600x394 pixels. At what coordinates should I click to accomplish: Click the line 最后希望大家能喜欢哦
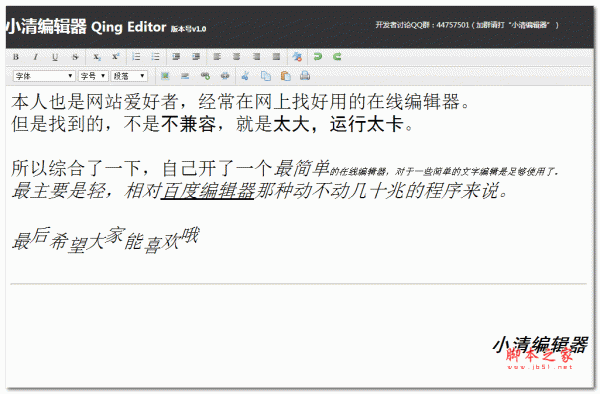(105, 240)
